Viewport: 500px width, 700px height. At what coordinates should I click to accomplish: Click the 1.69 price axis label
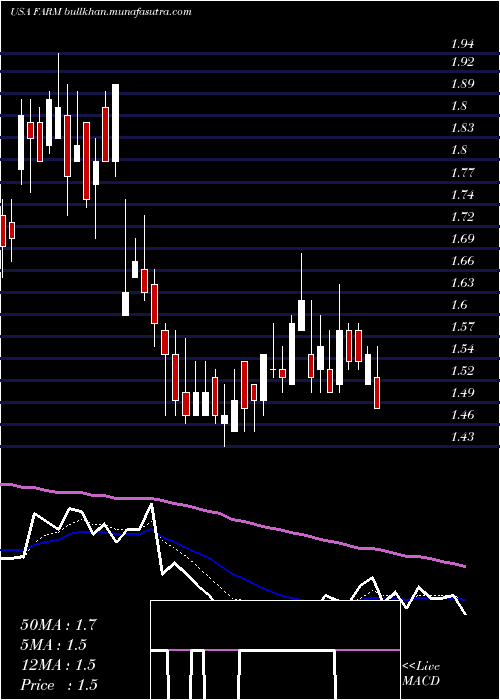point(462,239)
